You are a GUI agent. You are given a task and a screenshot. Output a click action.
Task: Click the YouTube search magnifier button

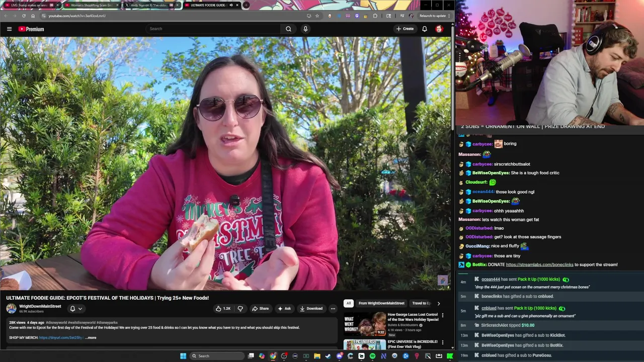coord(288,29)
